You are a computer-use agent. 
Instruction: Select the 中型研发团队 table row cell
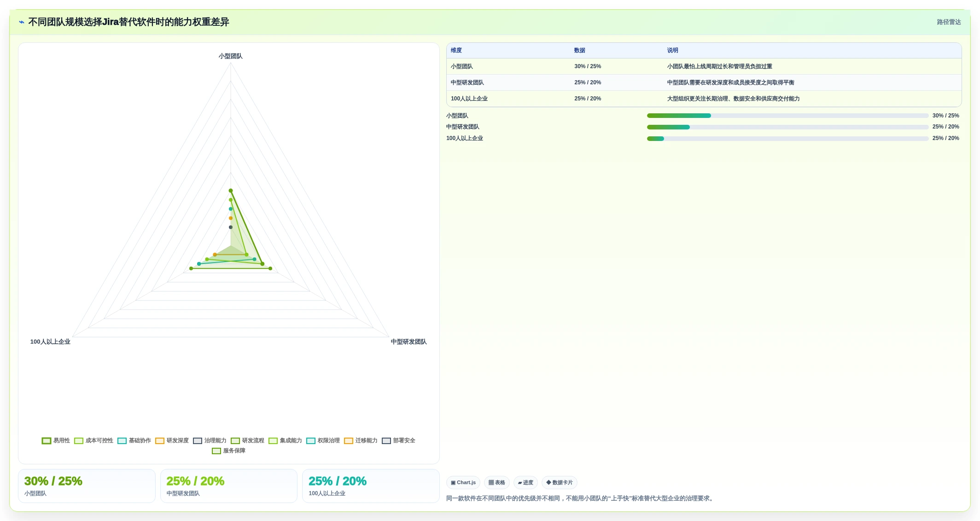pos(467,82)
